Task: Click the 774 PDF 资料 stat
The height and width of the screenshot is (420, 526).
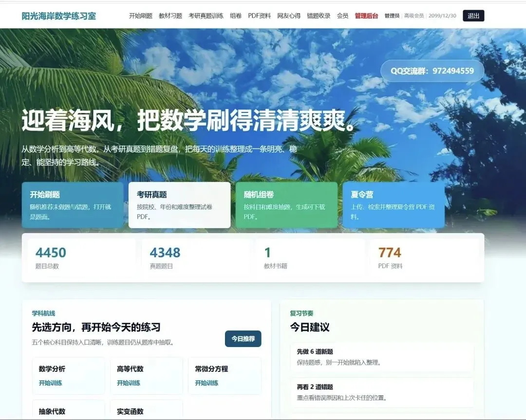Action: click(x=424, y=257)
